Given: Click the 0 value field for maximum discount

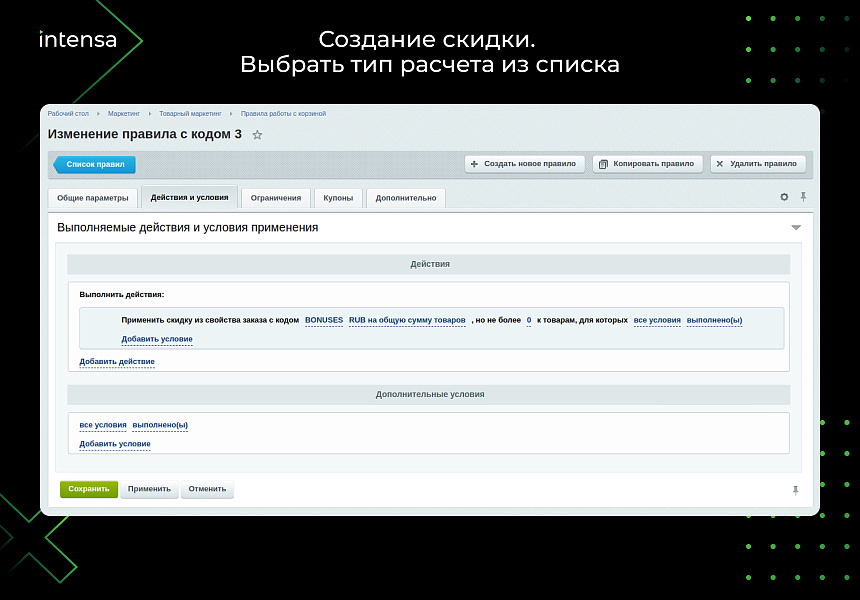Looking at the screenshot, I should [x=528, y=319].
